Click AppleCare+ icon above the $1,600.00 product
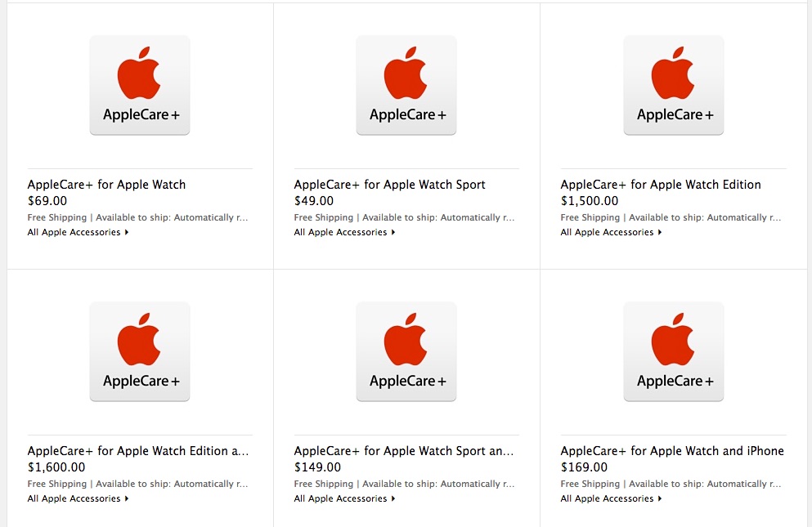 140,351
